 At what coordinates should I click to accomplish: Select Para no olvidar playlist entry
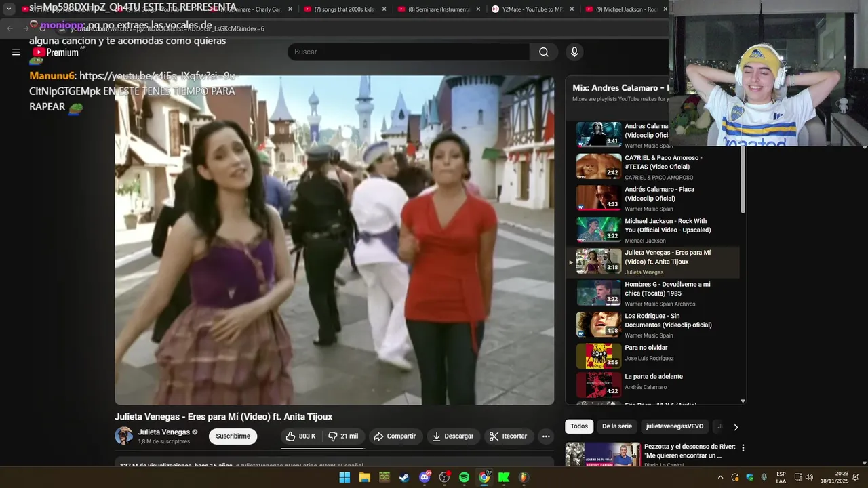click(652, 357)
